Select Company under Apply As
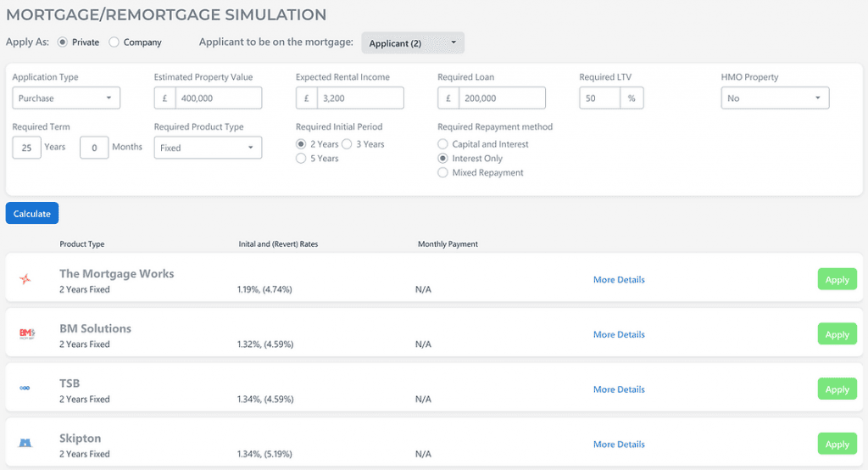 (114, 42)
